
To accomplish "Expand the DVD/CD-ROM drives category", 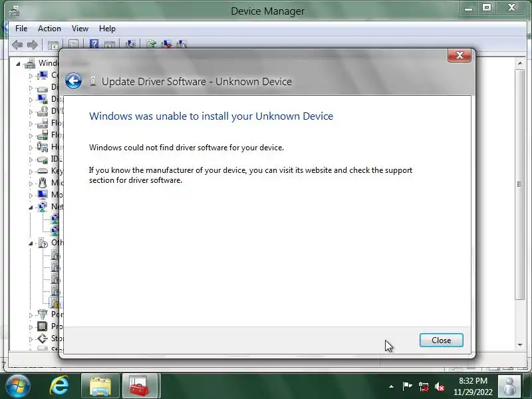I will pyautogui.click(x=31, y=112).
